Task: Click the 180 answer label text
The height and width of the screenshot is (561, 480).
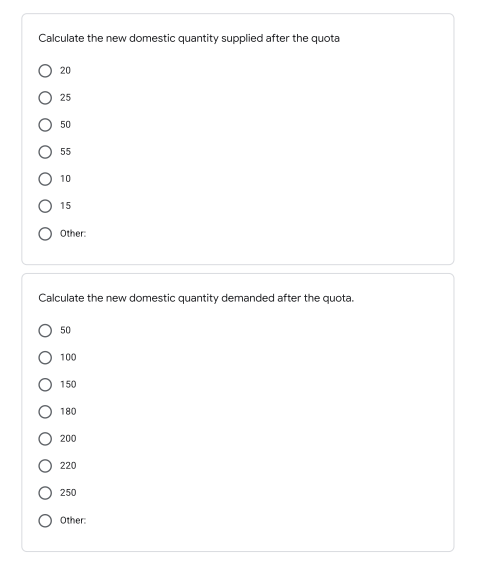Action: [x=68, y=411]
